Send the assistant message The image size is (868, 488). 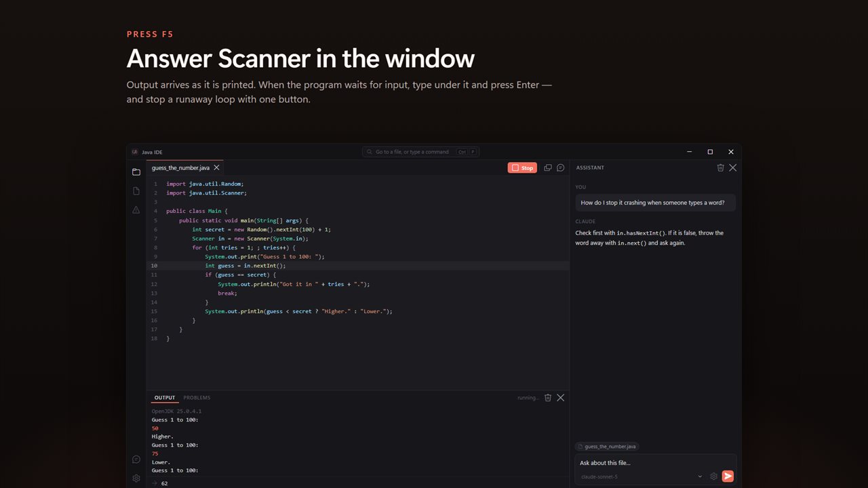[x=728, y=476]
